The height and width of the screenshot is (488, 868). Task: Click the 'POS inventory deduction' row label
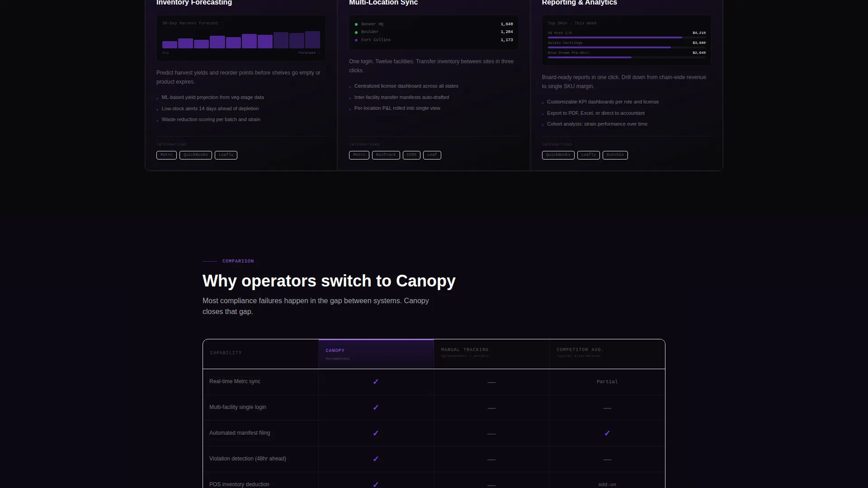(x=239, y=485)
